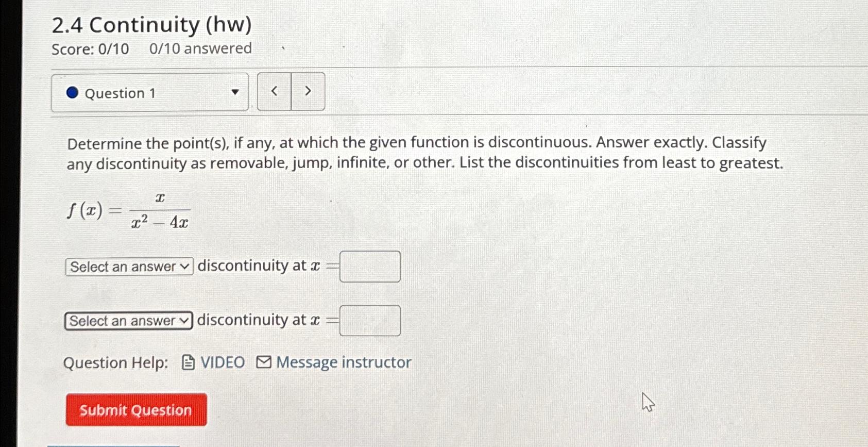Image resolution: width=868 pixels, height=447 pixels.
Task: Click the Score: 0/10 progress indicator
Action: 90,48
